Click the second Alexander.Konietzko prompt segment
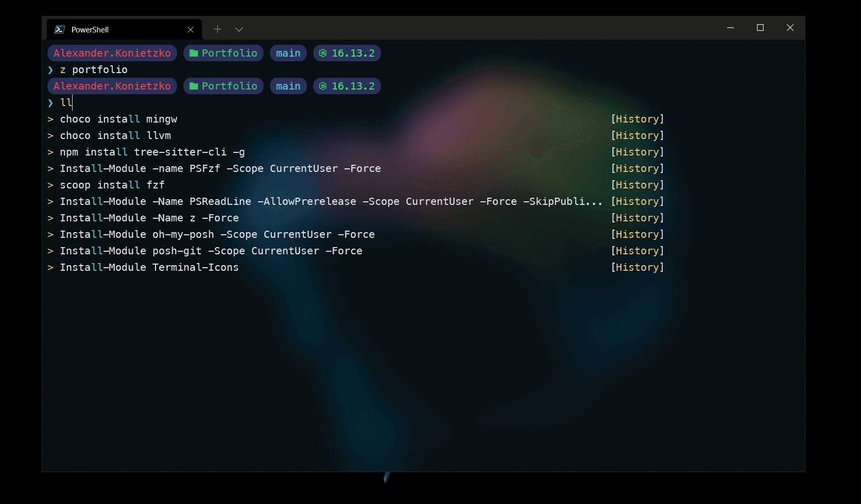Viewport: 861px width, 504px height. [x=112, y=86]
